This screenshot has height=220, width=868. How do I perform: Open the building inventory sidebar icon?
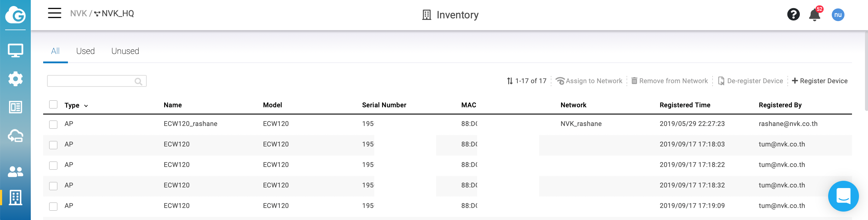pyautogui.click(x=15, y=197)
